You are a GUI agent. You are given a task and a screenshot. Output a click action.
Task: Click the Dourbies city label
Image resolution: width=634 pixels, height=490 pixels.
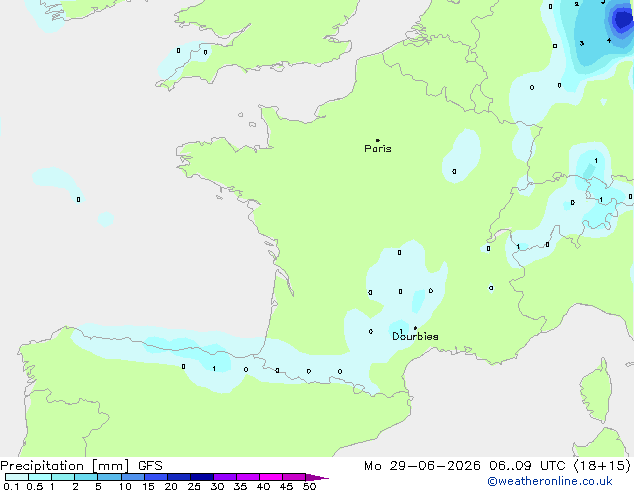pyautogui.click(x=415, y=336)
